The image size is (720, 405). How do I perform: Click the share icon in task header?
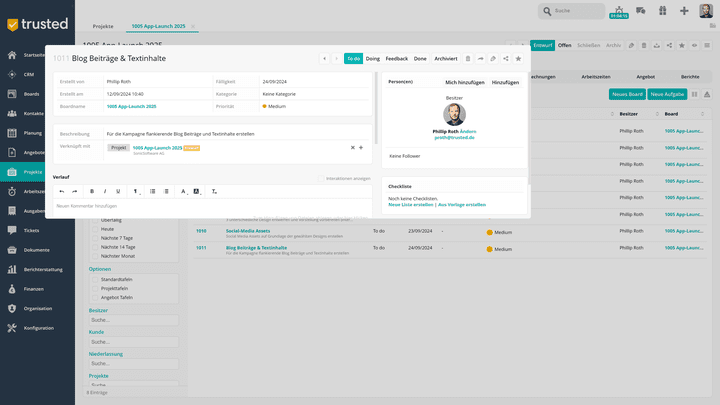tap(506, 59)
